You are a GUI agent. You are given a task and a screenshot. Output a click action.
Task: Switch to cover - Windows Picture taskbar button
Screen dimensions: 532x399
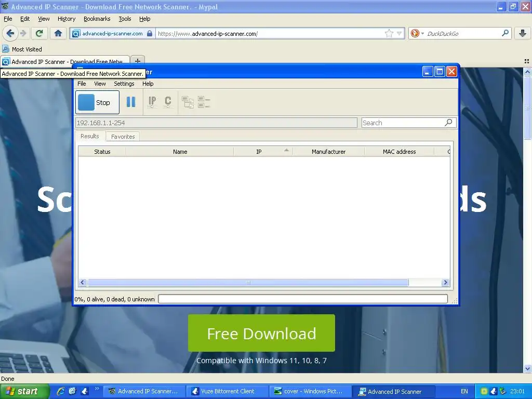click(310, 392)
